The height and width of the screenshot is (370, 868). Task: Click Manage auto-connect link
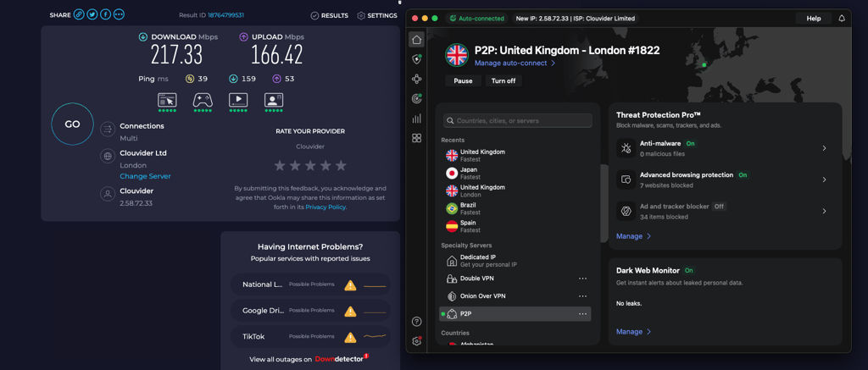(515, 63)
